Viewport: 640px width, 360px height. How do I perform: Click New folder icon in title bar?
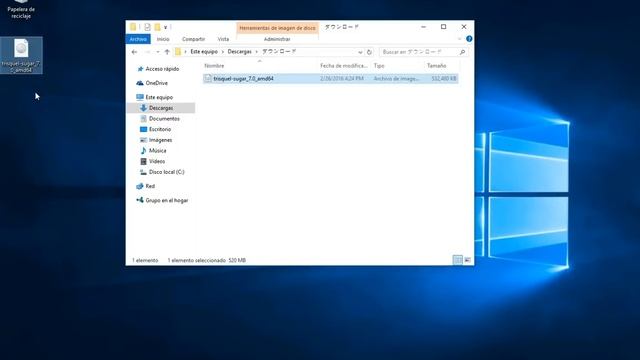(157, 27)
